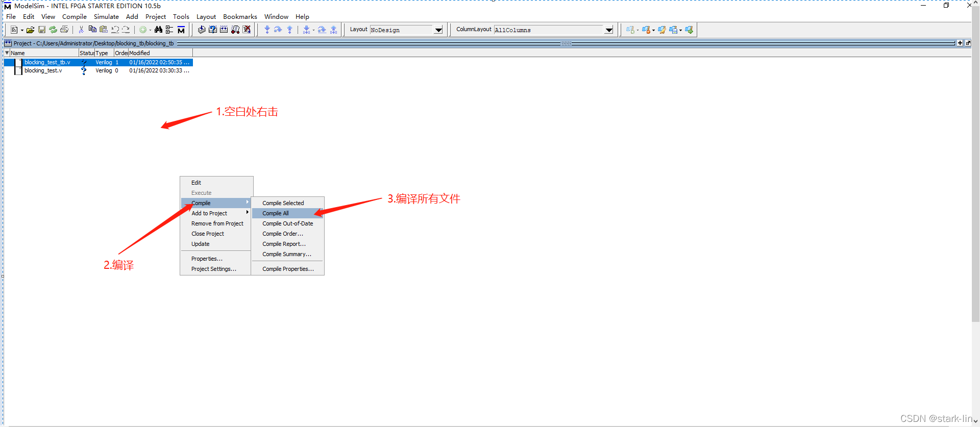The width and height of the screenshot is (980, 427).
Task: Open the dropdown arrow beside the New icon
Action: (22, 30)
